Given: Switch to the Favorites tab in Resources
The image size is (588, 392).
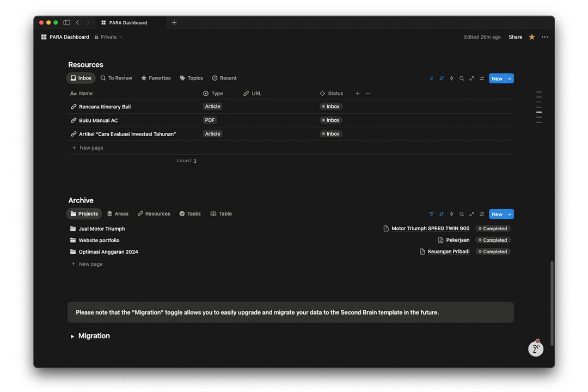Looking at the screenshot, I should coord(156,78).
